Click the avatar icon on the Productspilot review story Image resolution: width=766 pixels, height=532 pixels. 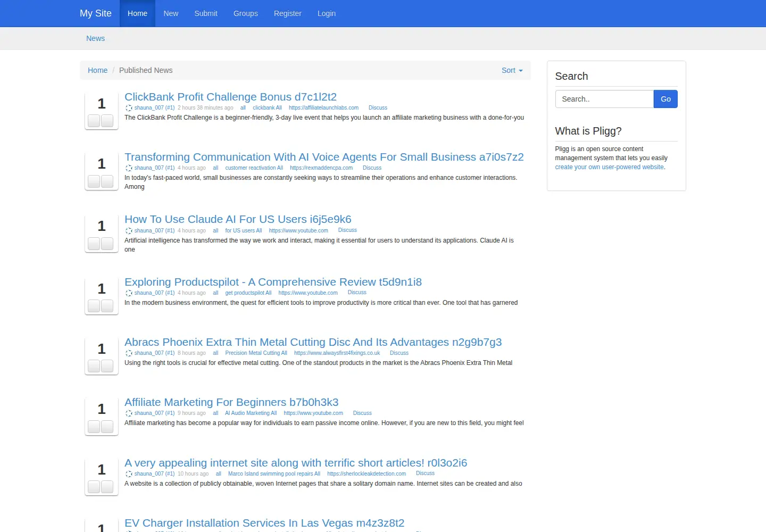[x=129, y=293]
